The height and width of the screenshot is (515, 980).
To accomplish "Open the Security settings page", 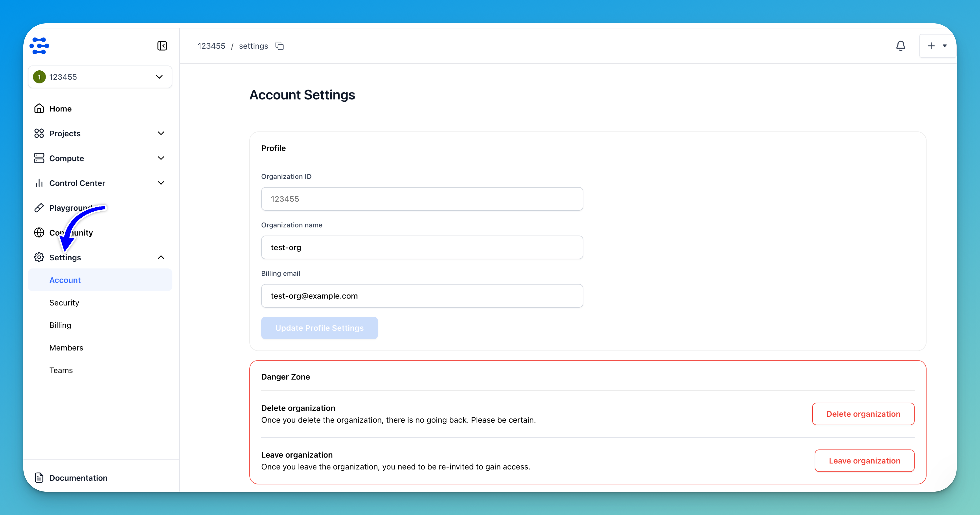I will [64, 302].
